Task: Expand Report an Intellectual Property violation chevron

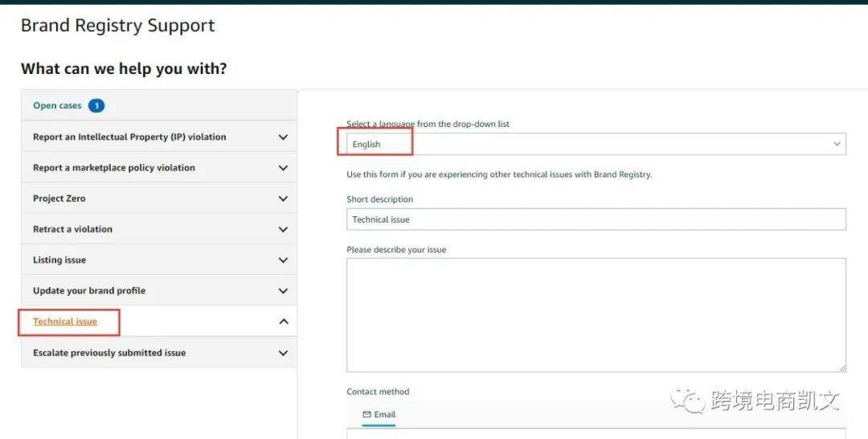Action: pos(283,137)
